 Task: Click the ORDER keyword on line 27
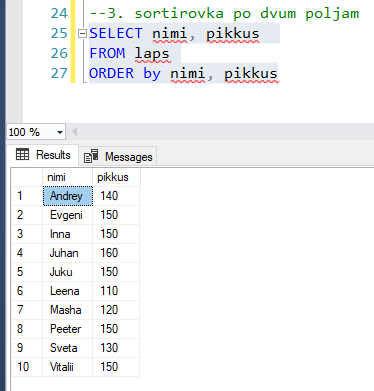click(112, 73)
